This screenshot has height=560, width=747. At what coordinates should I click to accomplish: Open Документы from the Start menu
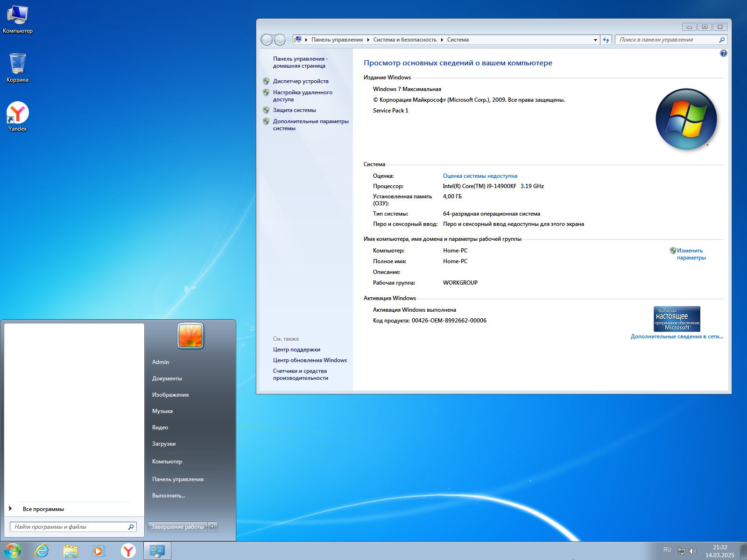click(x=167, y=378)
